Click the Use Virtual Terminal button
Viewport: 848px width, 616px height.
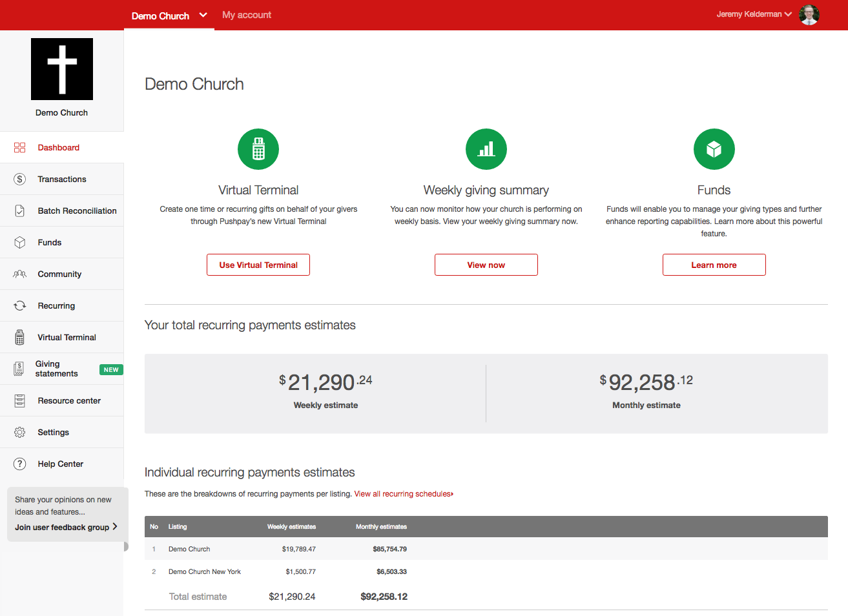pyautogui.click(x=258, y=265)
